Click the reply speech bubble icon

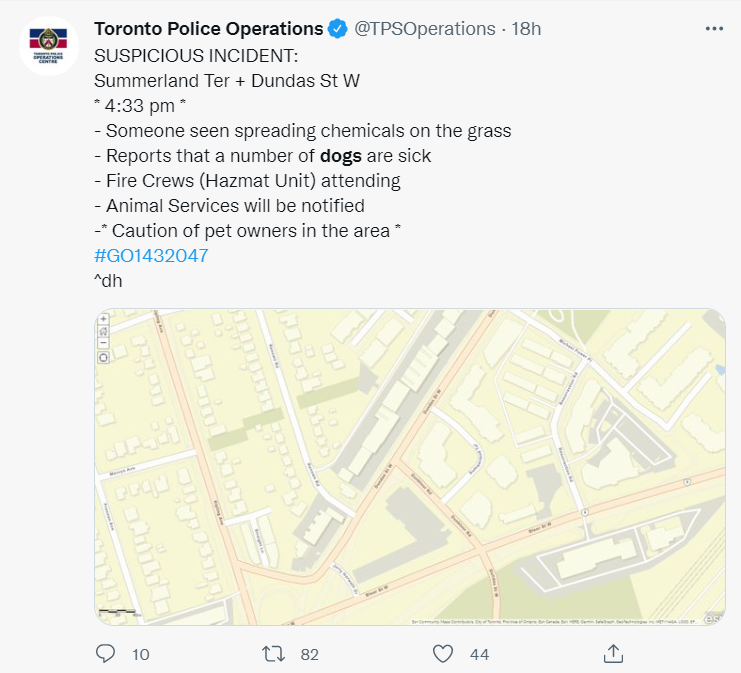tap(106, 654)
